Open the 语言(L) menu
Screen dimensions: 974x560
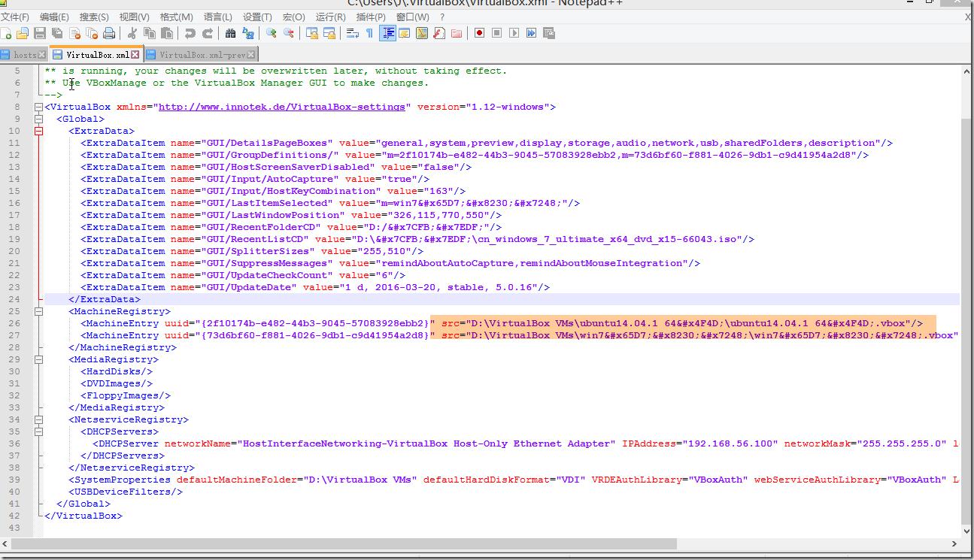coord(218,17)
